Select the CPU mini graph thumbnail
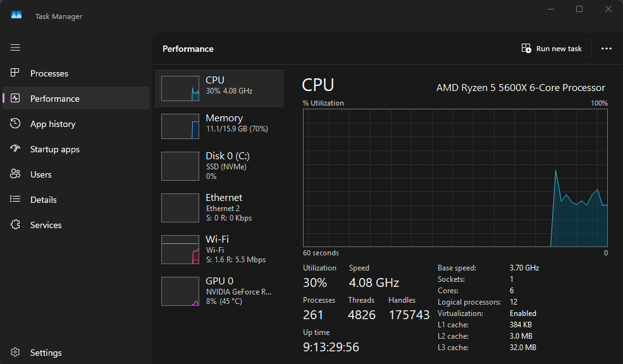 [180, 88]
